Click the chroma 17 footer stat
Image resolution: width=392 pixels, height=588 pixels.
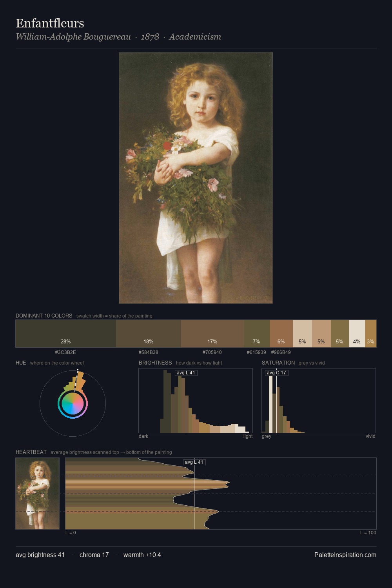pyautogui.click(x=94, y=555)
